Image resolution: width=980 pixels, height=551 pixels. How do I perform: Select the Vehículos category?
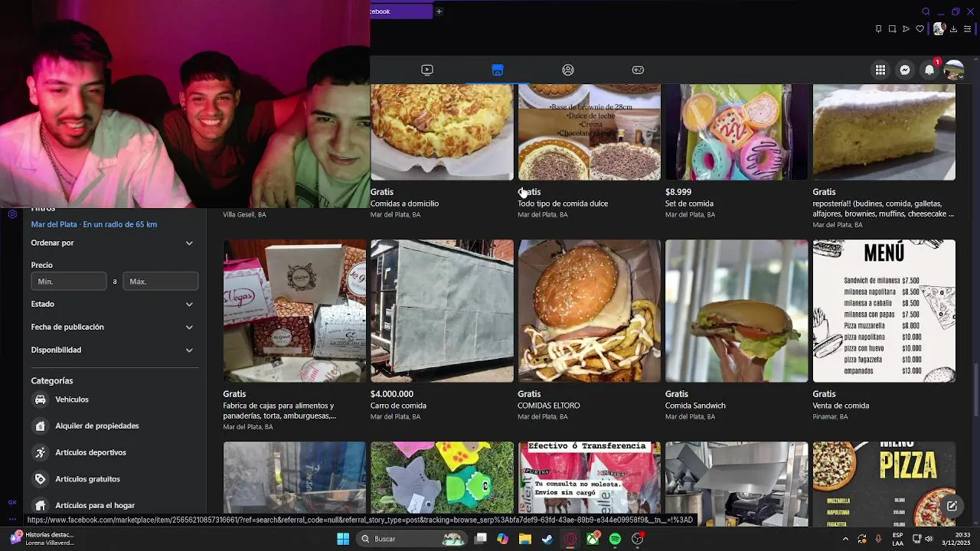[114, 399]
